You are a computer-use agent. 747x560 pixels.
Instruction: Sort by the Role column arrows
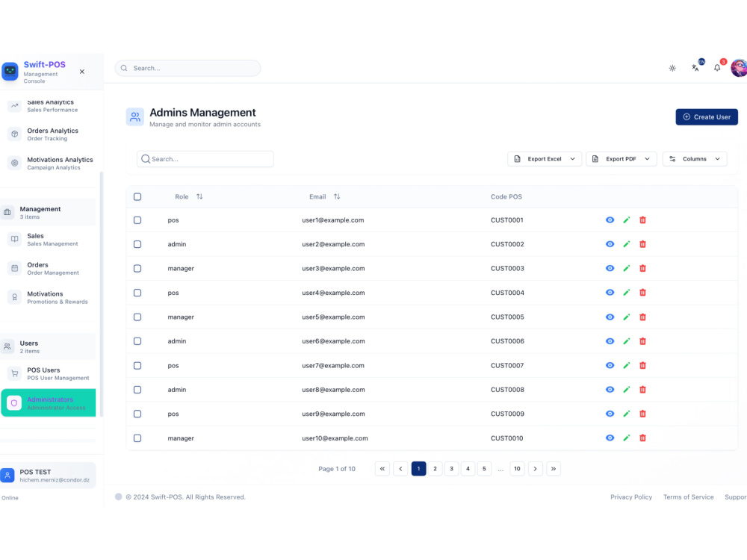(x=199, y=196)
